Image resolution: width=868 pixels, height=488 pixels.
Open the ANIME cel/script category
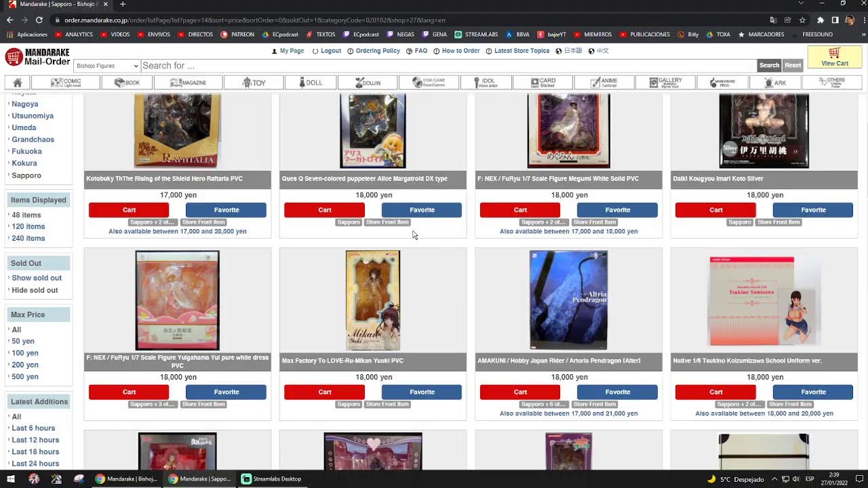coord(604,83)
